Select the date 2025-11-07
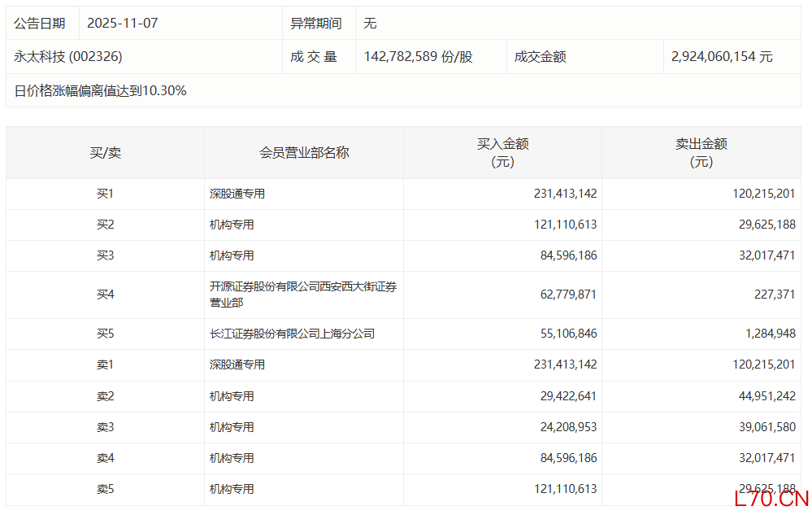The height and width of the screenshot is (515, 812). click(x=122, y=24)
